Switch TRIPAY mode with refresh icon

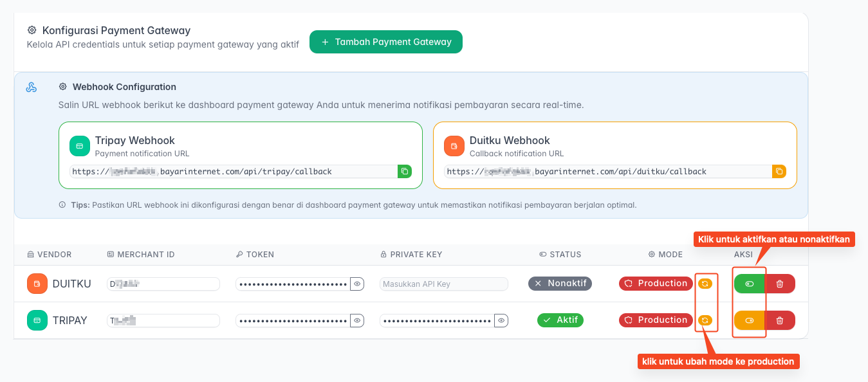click(x=705, y=320)
